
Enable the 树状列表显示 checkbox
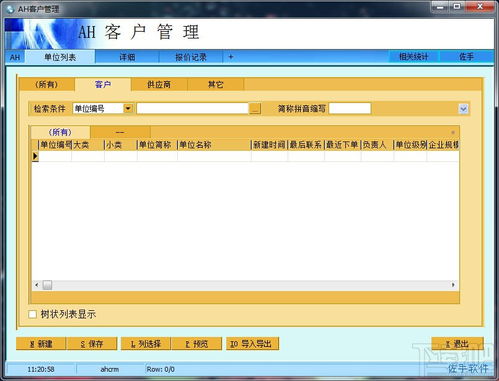[x=32, y=314]
